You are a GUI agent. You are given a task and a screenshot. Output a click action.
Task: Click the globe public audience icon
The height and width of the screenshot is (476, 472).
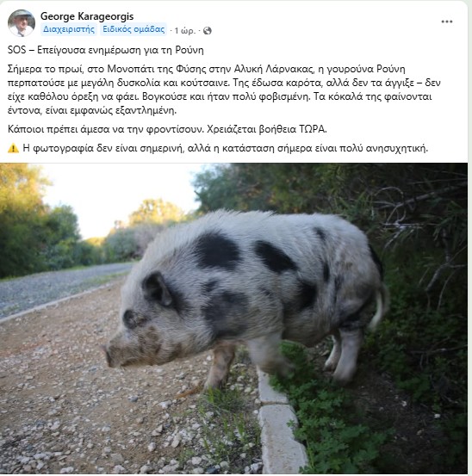pyautogui.click(x=207, y=31)
